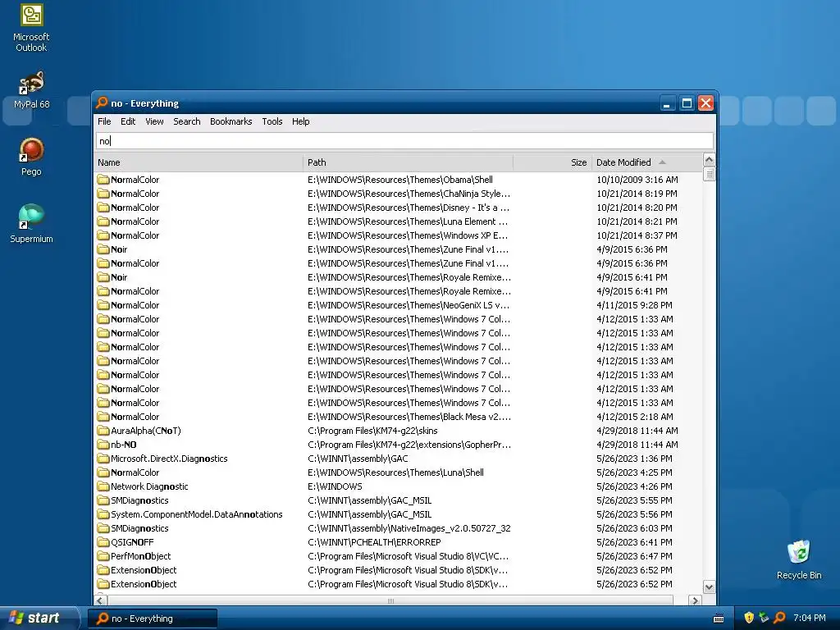
Task: Click folder icon of System.ComponentModel.DataAnnotations row
Action: (103, 514)
